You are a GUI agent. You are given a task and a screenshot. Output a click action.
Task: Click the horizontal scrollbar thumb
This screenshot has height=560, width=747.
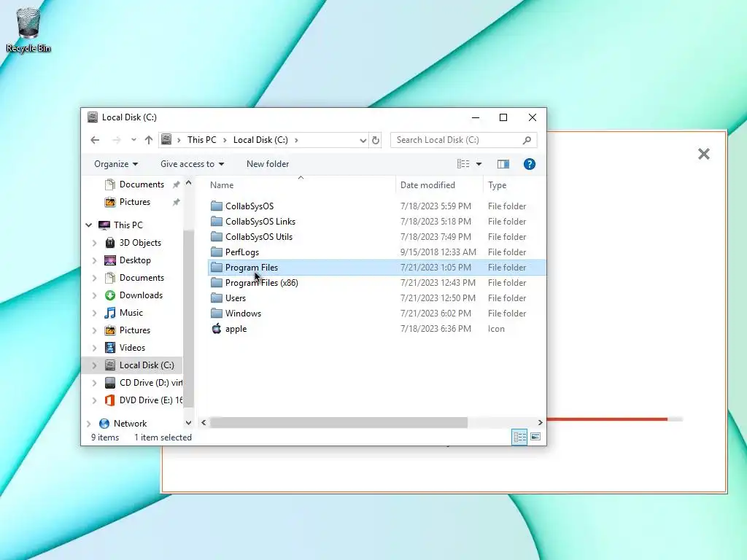point(338,422)
